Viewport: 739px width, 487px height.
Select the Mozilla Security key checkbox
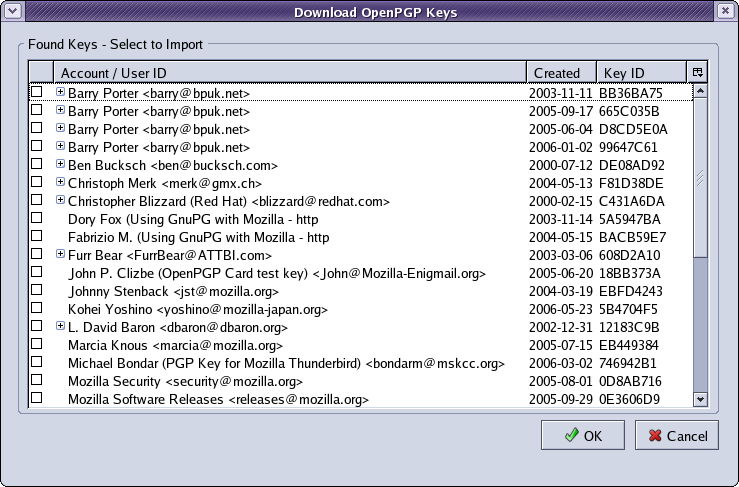[36, 380]
